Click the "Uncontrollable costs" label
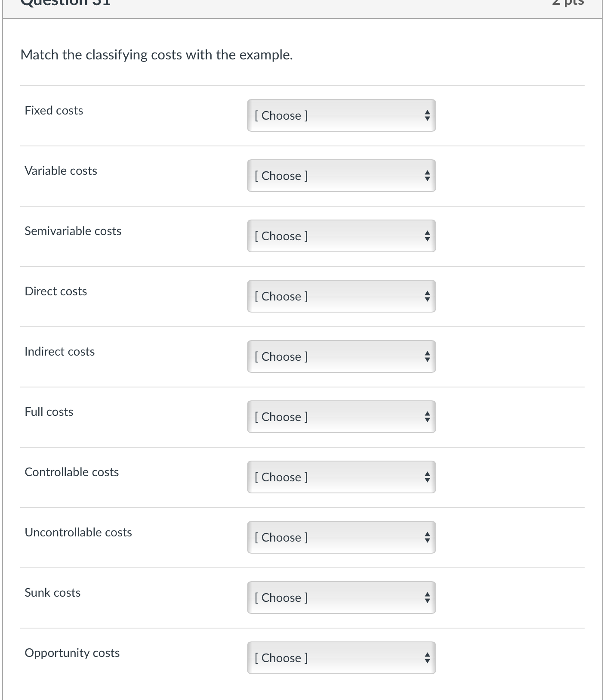This screenshot has width=604, height=700. 78,533
